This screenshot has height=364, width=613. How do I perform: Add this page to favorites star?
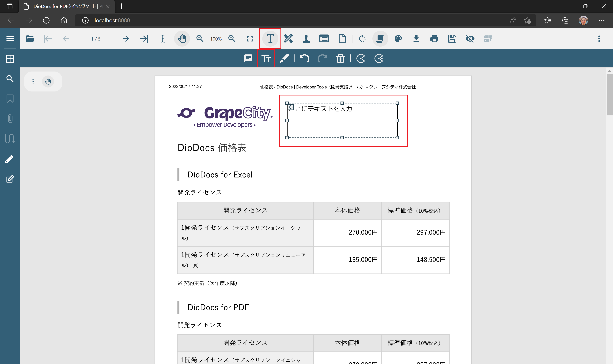(527, 20)
